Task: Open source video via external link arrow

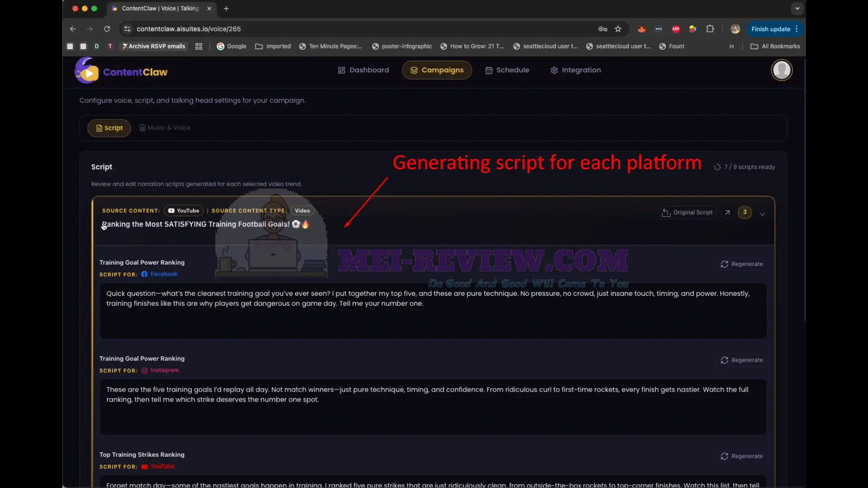Action: pyautogui.click(x=727, y=213)
